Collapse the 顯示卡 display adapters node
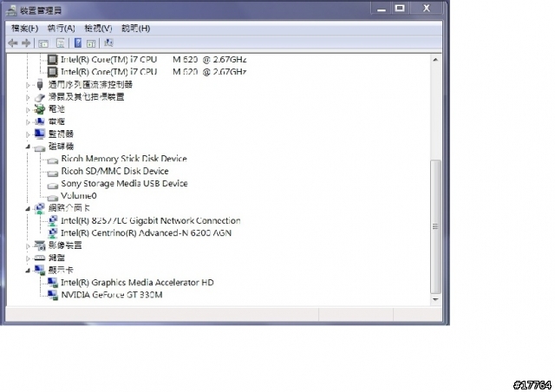 28,271
